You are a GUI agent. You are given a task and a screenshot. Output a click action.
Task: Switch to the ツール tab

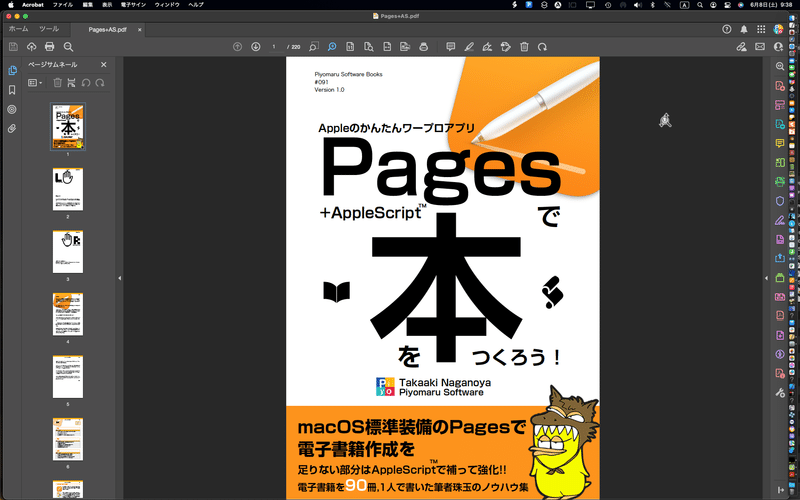pyautogui.click(x=49, y=29)
